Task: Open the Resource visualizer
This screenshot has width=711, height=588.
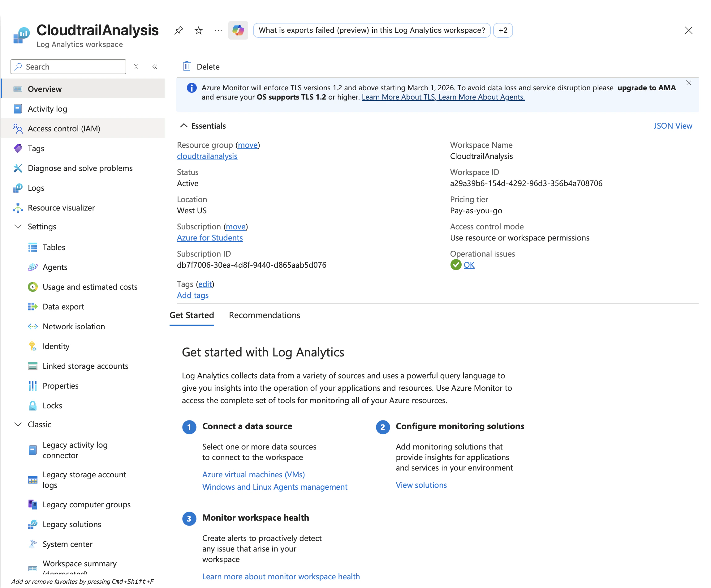Action: pyautogui.click(x=61, y=208)
